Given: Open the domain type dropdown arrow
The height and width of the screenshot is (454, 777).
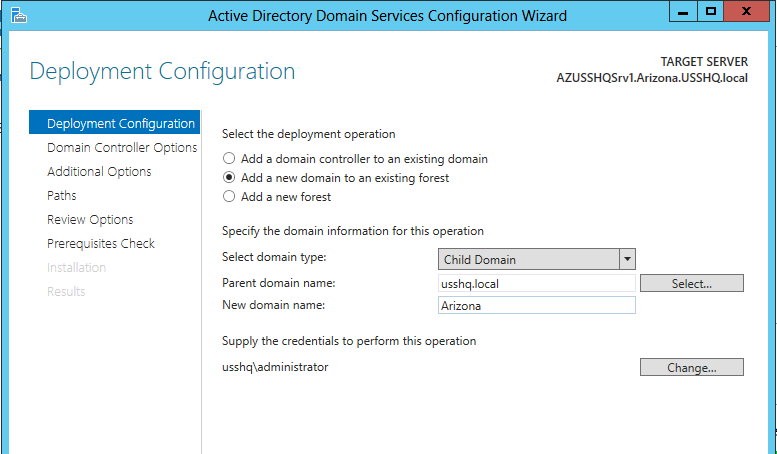Looking at the screenshot, I should click(627, 259).
